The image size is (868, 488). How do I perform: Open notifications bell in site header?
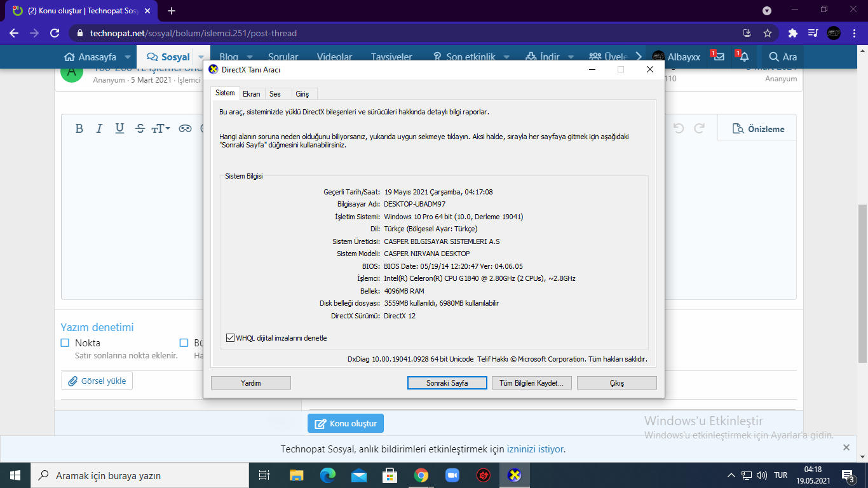point(744,57)
